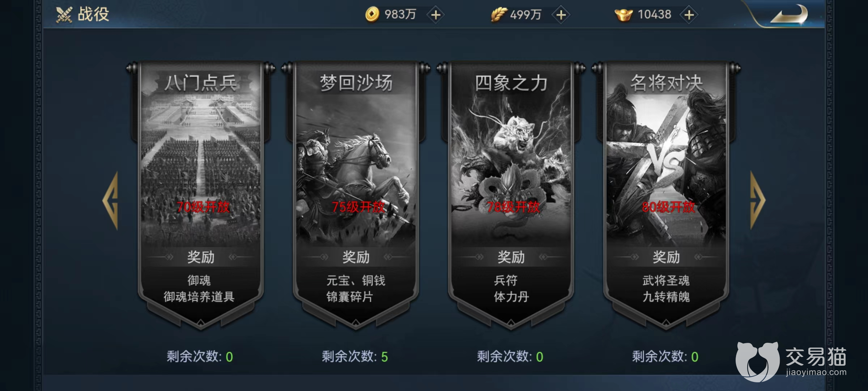Click remaining attempts under 梦回沙场

click(355, 357)
